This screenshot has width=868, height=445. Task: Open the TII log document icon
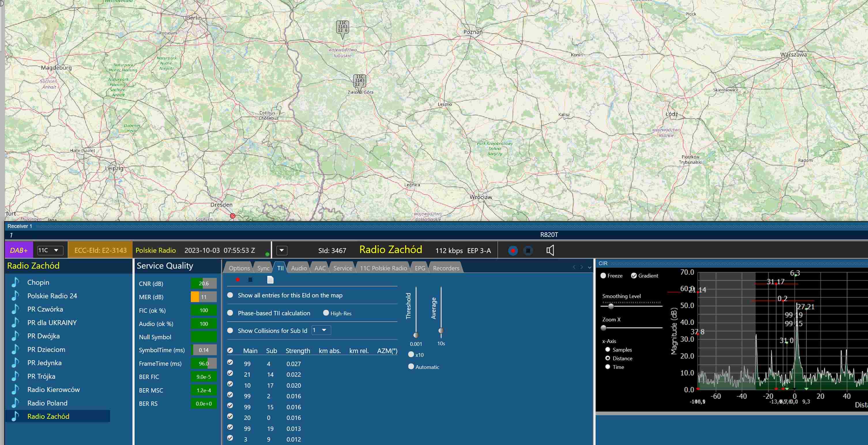coord(270,280)
